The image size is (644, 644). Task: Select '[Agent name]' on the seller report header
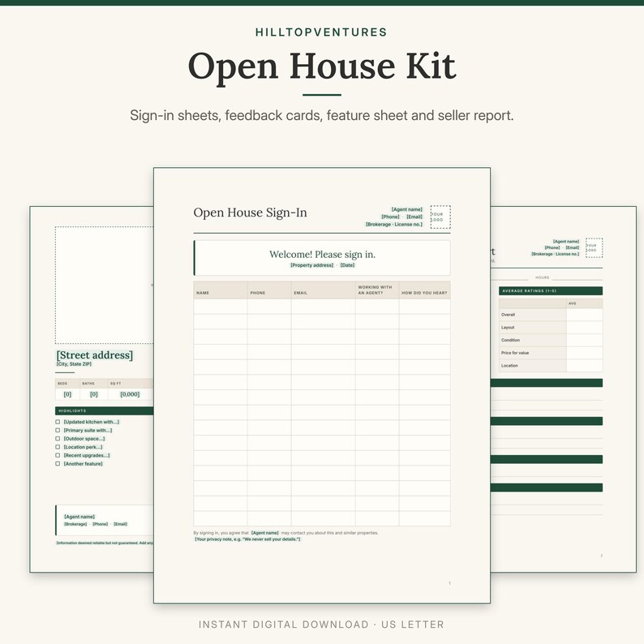pos(566,242)
